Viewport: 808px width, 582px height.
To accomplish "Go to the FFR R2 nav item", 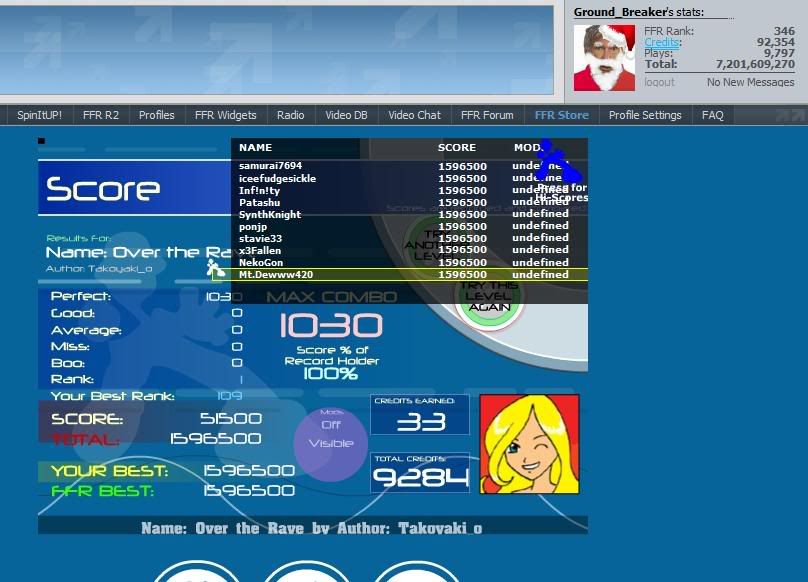I will (x=100, y=115).
